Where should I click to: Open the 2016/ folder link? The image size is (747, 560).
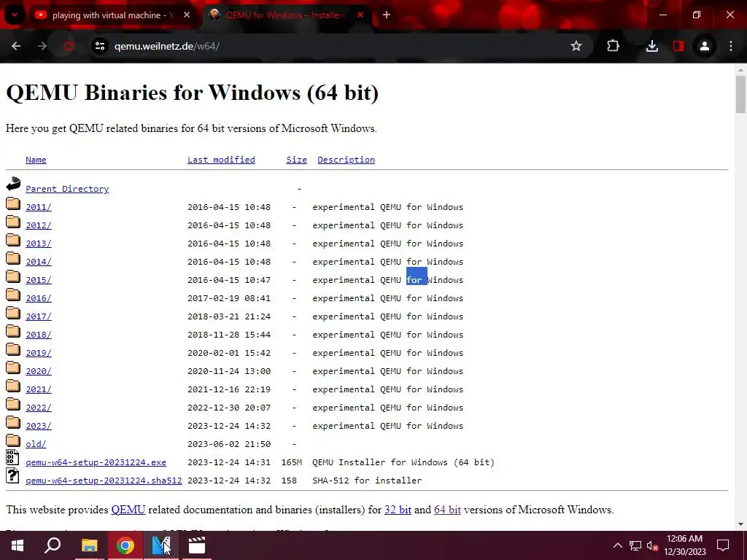[39, 298]
